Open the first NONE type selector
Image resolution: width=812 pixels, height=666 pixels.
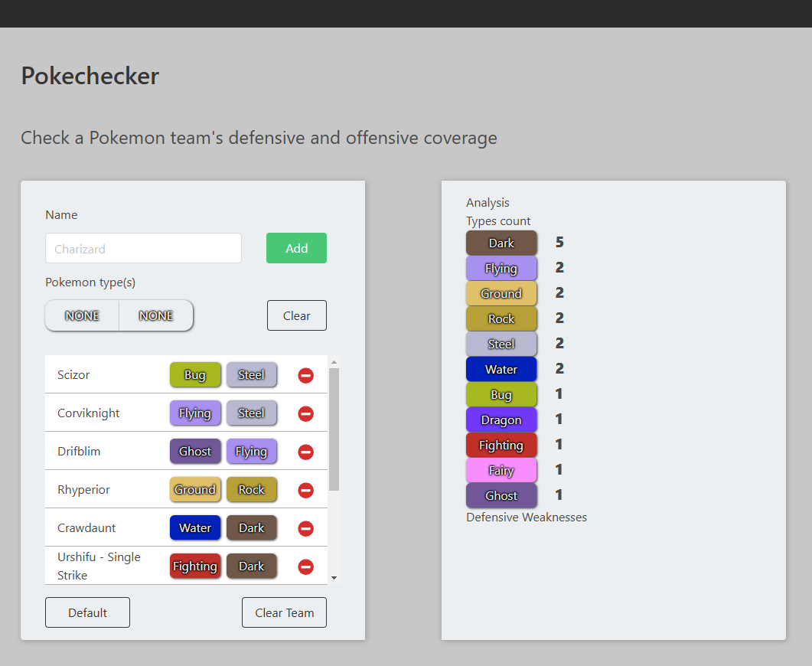(x=83, y=315)
